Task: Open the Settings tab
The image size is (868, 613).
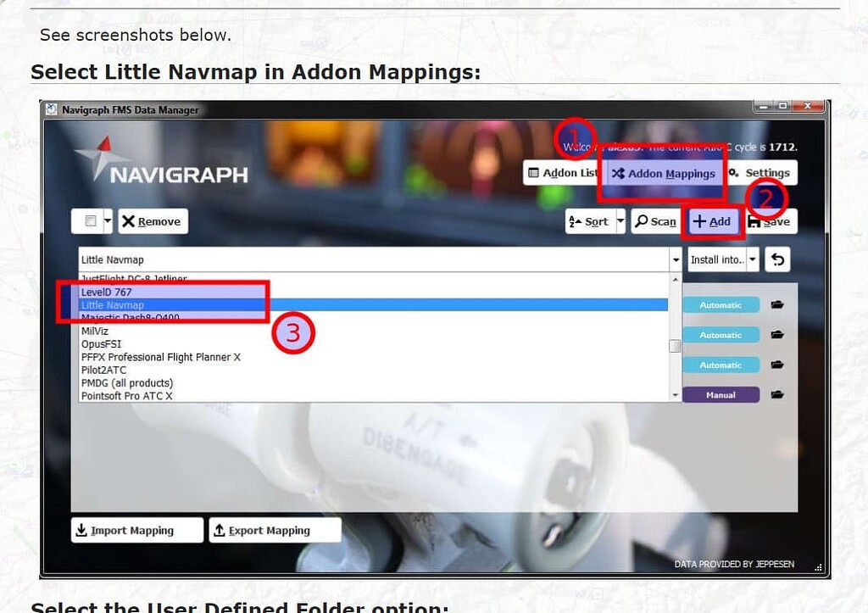Action: [x=761, y=173]
